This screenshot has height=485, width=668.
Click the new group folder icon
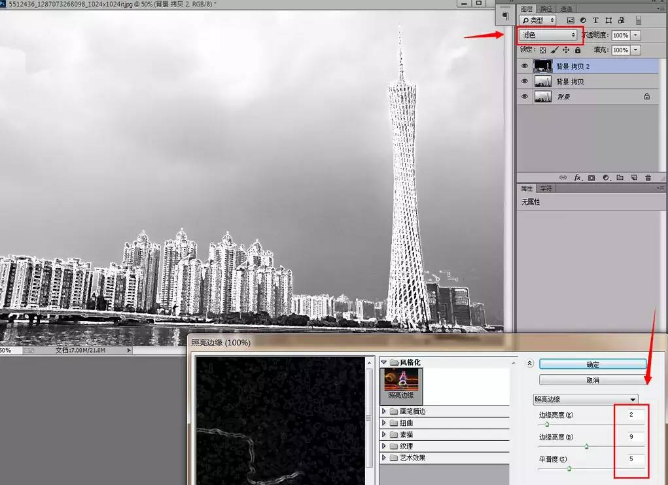tap(620, 177)
